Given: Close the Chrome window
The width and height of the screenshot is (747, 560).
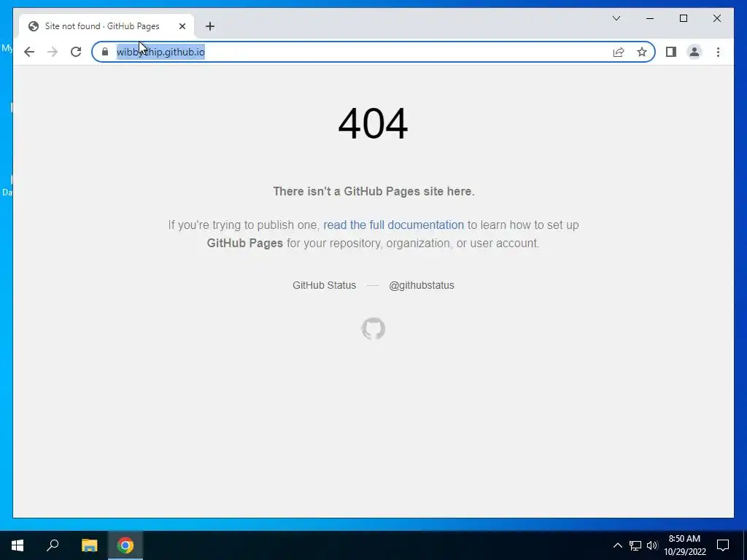Looking at the screenshot, I should [716, 18].
